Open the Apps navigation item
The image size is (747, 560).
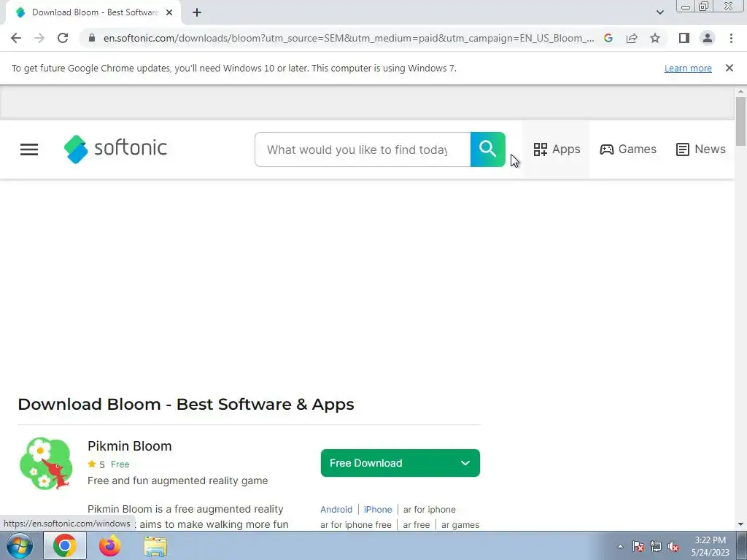(x=557, y=149)
